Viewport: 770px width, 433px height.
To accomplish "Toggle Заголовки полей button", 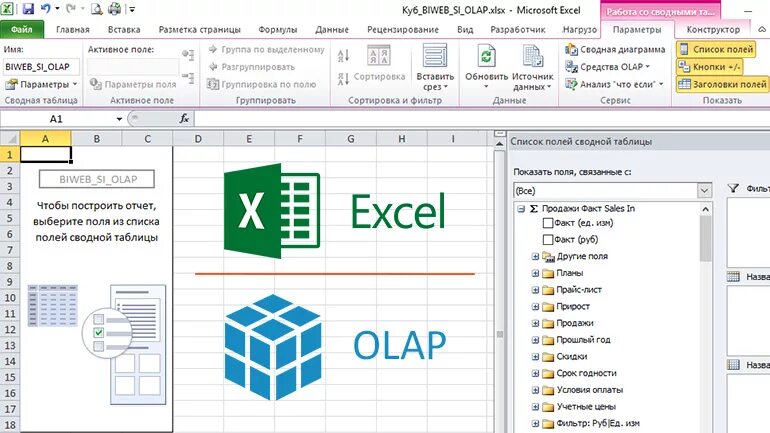I will tap(722, 84).
